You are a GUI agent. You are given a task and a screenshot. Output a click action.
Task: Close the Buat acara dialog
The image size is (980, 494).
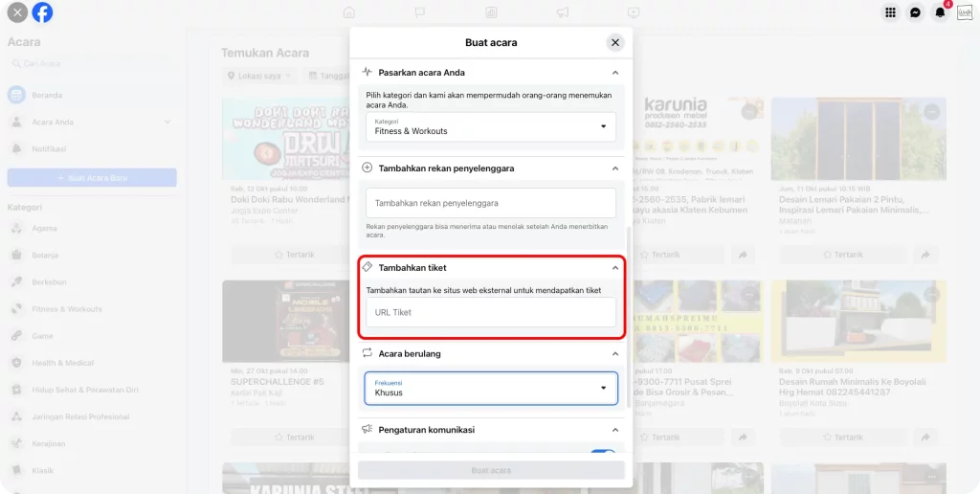coord(615,42)
